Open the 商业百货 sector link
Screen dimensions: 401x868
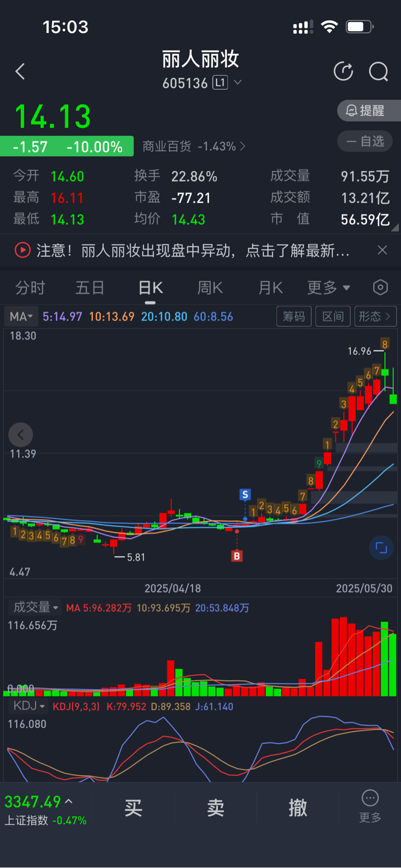pyautogui.click(x=194, y=146)
